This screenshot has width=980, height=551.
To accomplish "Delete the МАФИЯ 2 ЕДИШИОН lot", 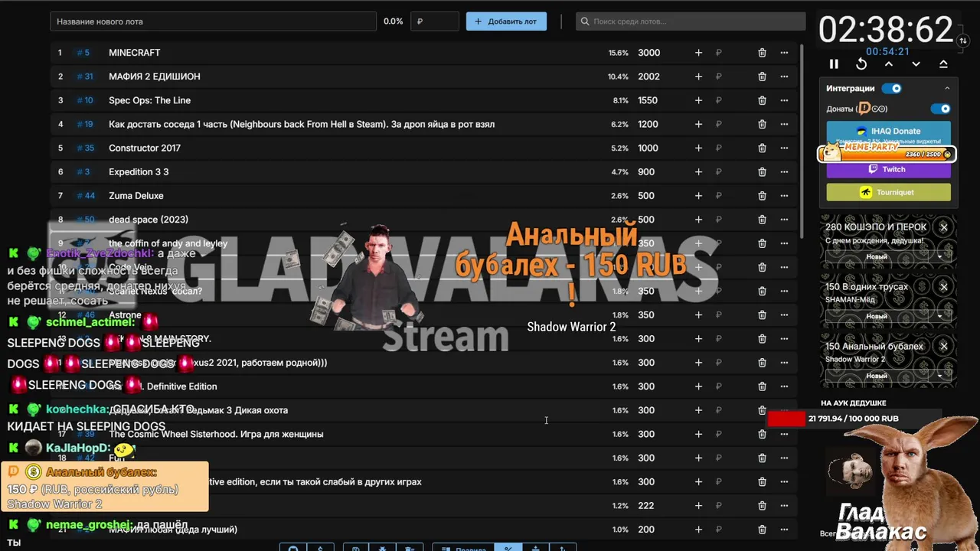I will pos(762,77).
